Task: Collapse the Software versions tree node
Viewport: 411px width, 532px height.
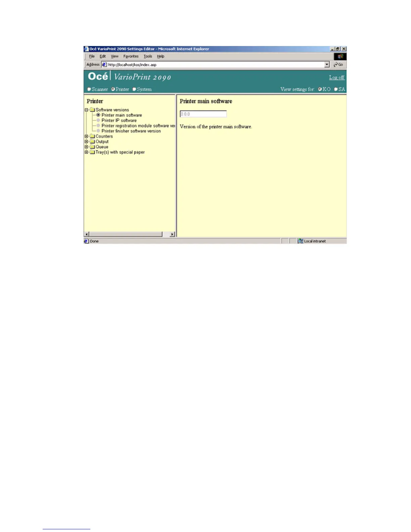Action: coord(86,110)
